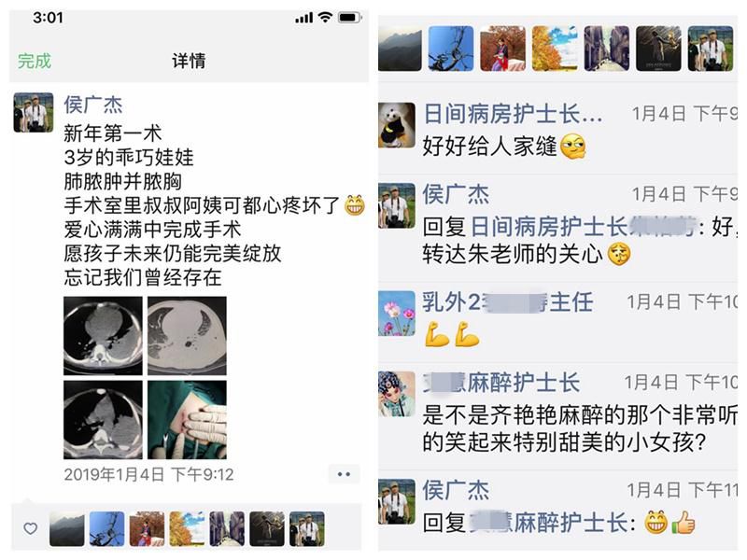Tap the comment about 齐艳艳麻醉 little girl
The height and width of the screenshot is (560, 747).
(x=580, y=428)
